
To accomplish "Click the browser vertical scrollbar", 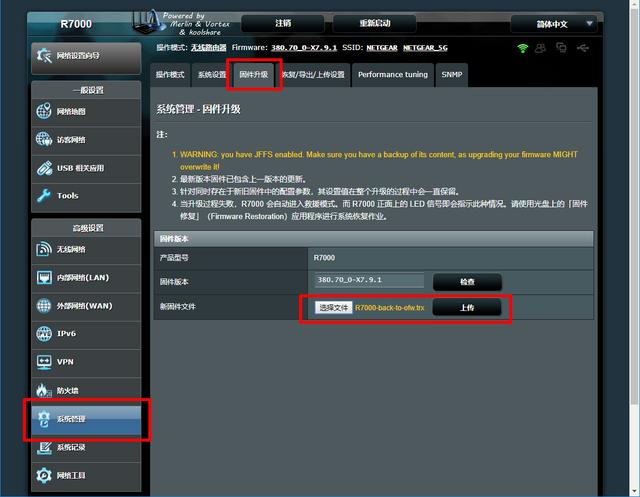I will [634, 204].
